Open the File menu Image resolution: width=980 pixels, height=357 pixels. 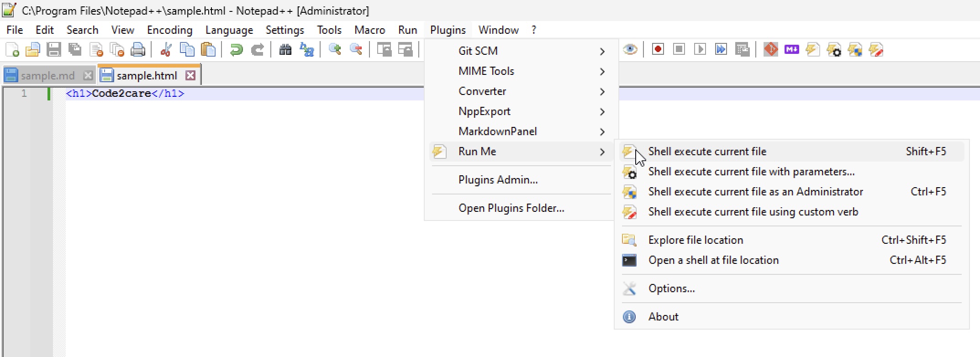click(x=15, y=30)
